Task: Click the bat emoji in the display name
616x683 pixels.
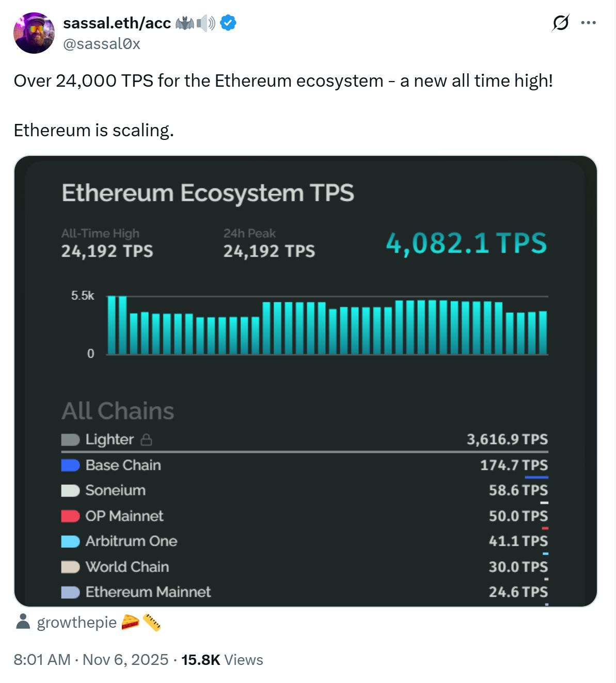Action: click(185, 23)
